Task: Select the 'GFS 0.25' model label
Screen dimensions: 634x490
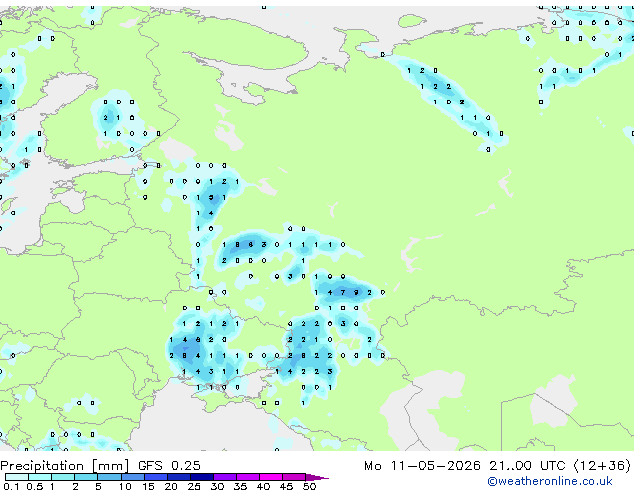Action: 169,466
